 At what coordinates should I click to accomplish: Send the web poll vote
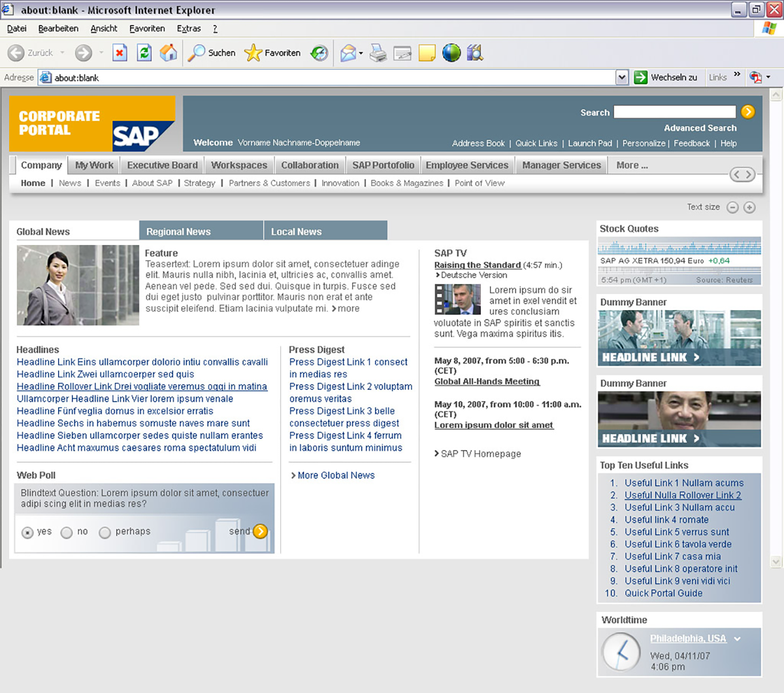(x=260, y=531)
